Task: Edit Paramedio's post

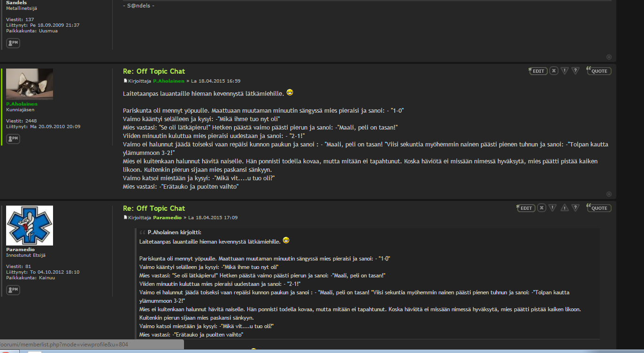Action: [x=526, y=208]
